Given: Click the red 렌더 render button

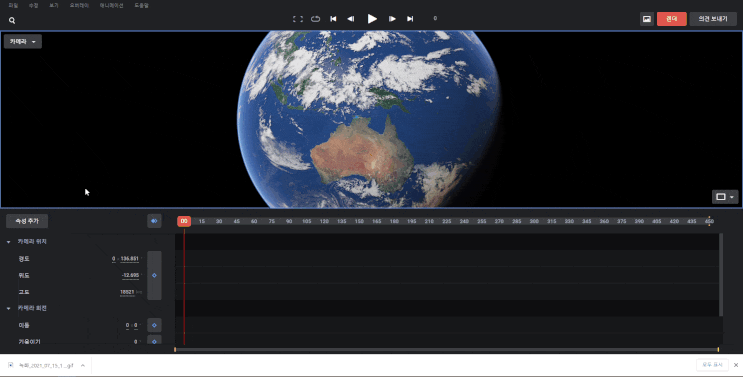Looking at the screenshot, I should (x=671, y=19).
